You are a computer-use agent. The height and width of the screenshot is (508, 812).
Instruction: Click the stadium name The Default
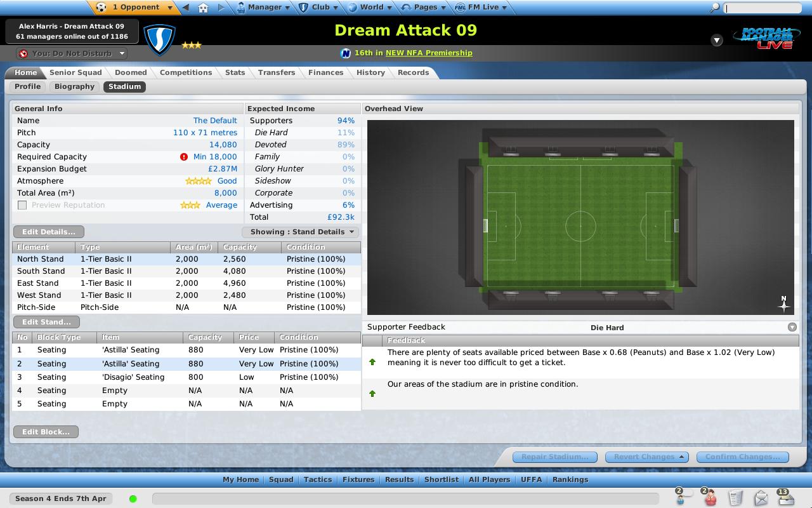click(x=215, y=121)
